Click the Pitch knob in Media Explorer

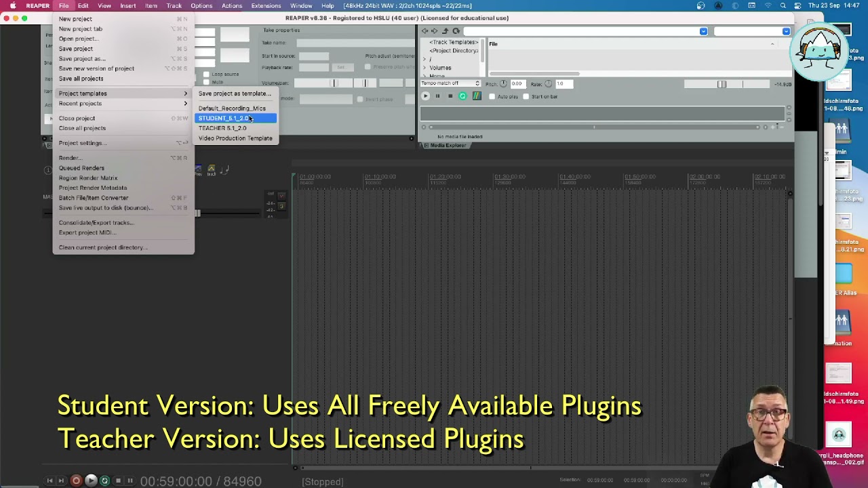503,84
